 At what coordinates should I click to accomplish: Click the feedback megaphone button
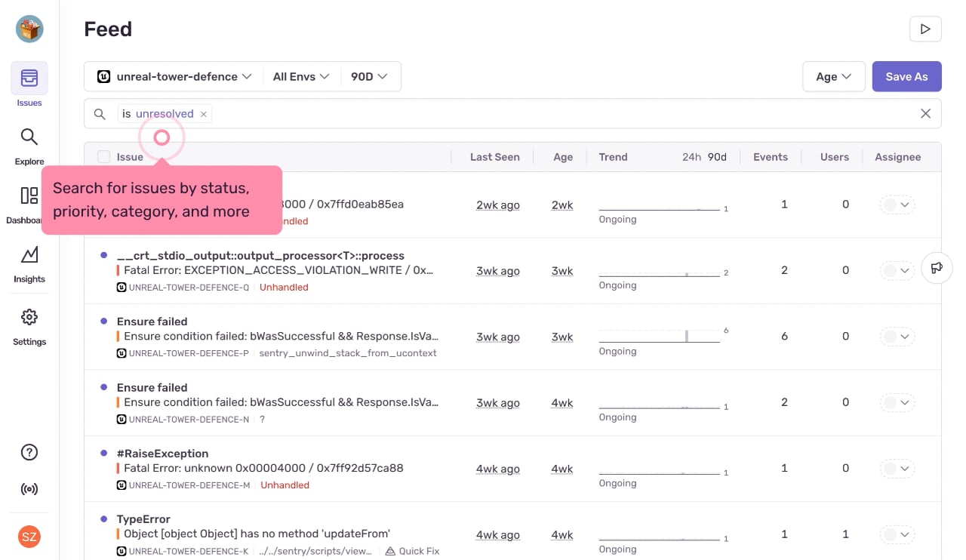(937, 268)
